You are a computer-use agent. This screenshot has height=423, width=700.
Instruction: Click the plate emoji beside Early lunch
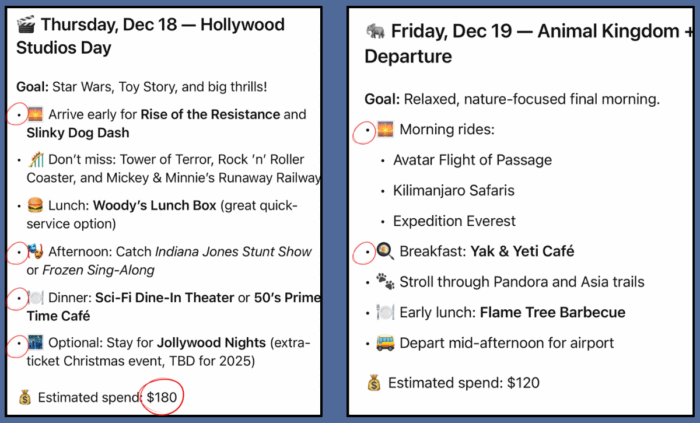[x=385, y=312]
